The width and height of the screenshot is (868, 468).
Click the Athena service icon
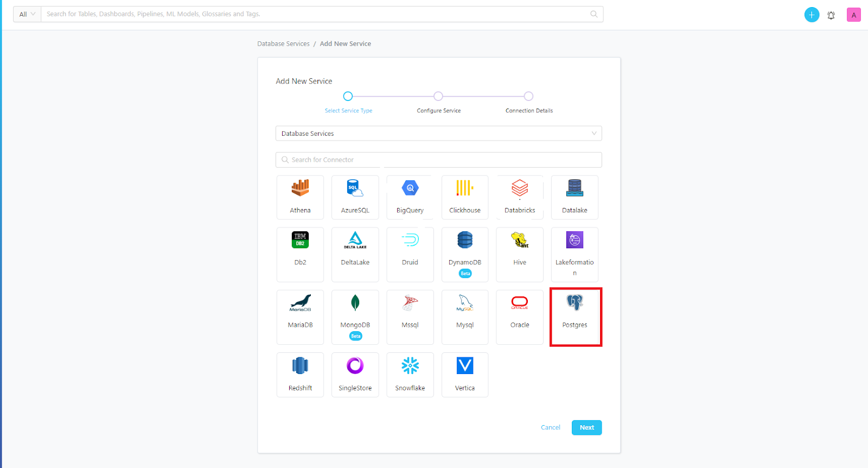300,189
